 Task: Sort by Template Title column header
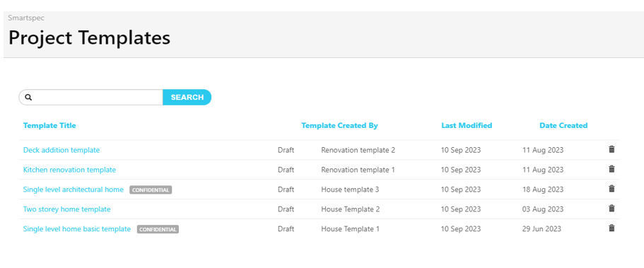click(x=49, y=125)
